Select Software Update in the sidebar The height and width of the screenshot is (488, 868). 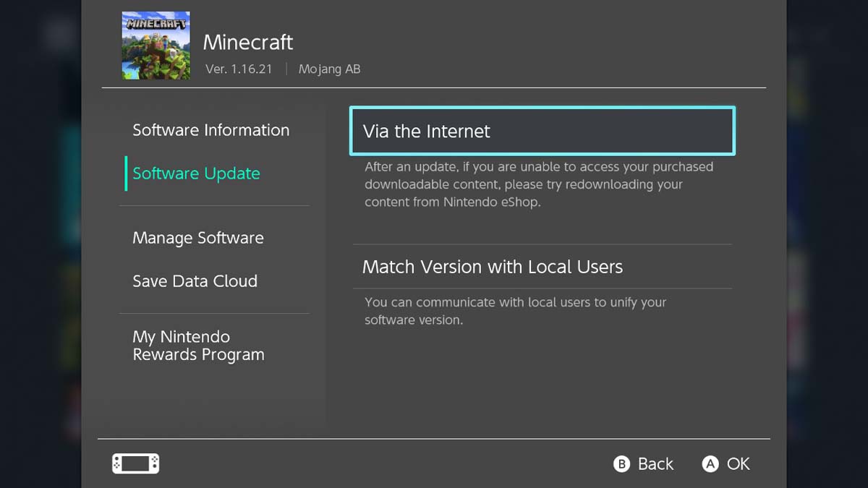pyautogui.click(x=195, y=174)
